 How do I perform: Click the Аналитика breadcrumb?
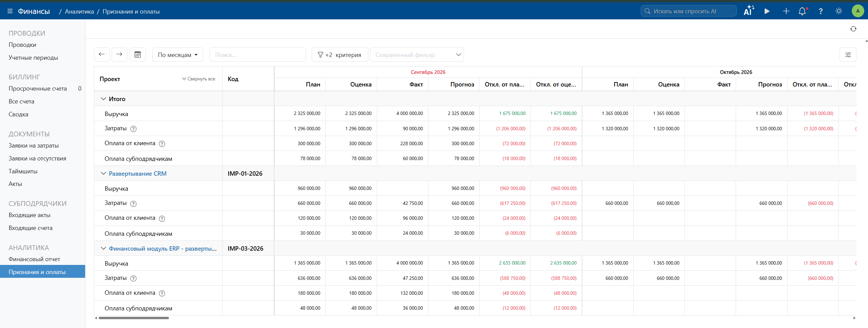click(79, 12)
